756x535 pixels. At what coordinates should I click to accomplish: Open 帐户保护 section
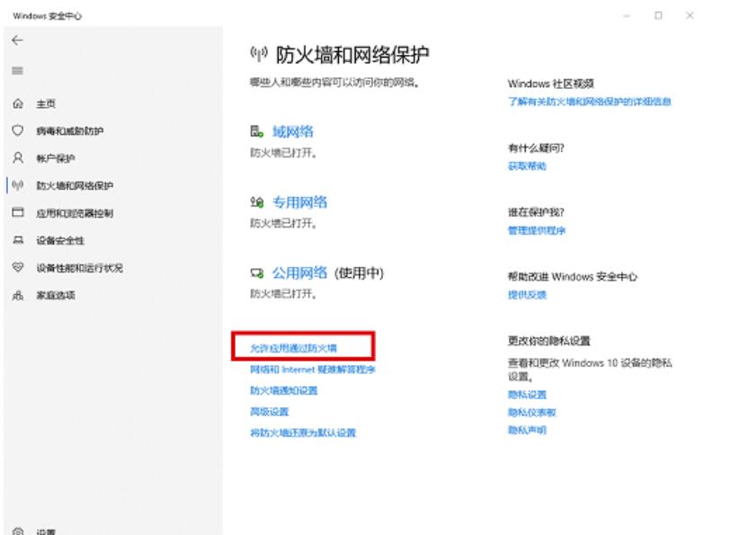coord(56,158)
